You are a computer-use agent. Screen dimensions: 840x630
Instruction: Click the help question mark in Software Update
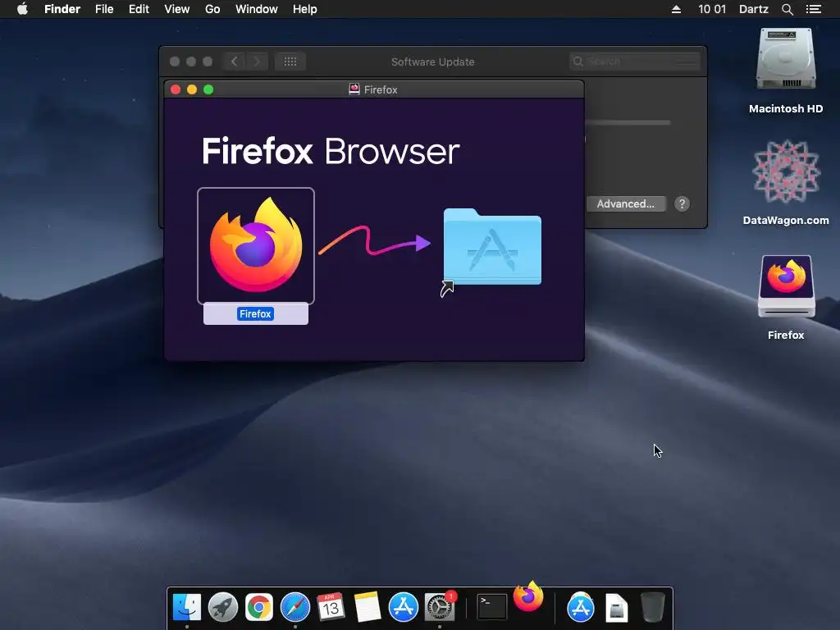682,204
